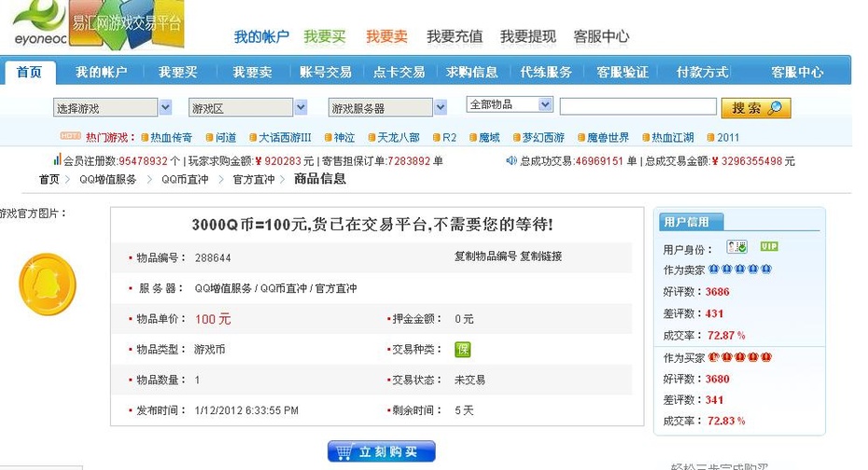Click the green 保 guarantee transaction icon
Image resolution: width=868 pixels, height=470 pixels.
pyautogui.click(x=463, y=350)
